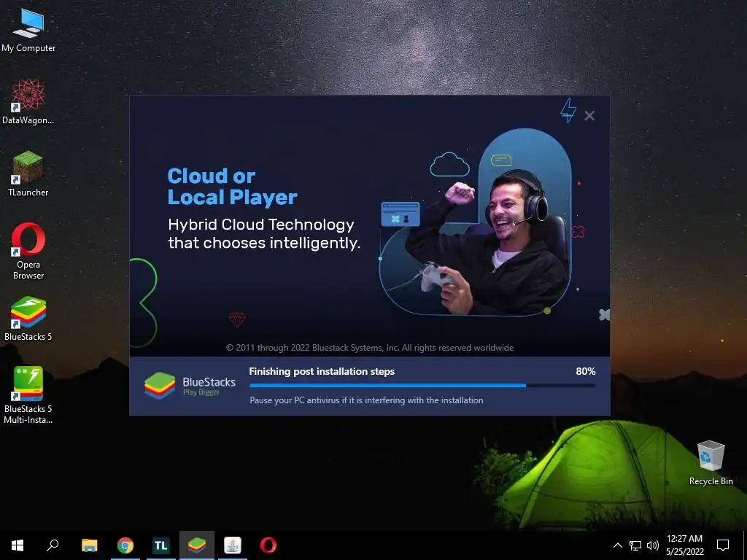Click the Bluestack Systems copyright notice
Viewport: 747px width, 560px height.
pos(370,348)
